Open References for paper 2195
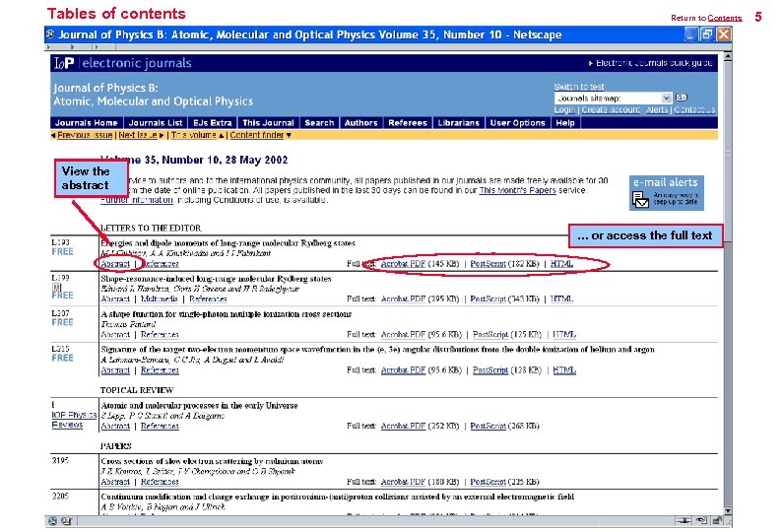The width and height of the screenshot is (782, 532). 160,482
